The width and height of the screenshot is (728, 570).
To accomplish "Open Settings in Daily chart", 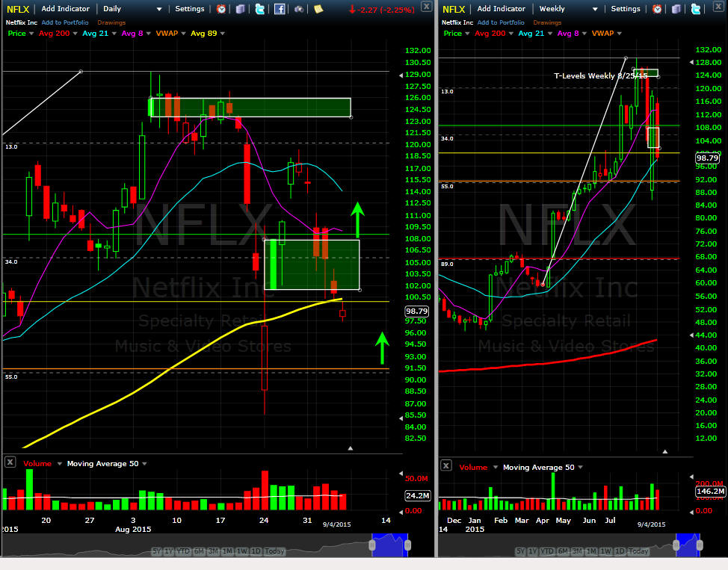I will 189,9.
